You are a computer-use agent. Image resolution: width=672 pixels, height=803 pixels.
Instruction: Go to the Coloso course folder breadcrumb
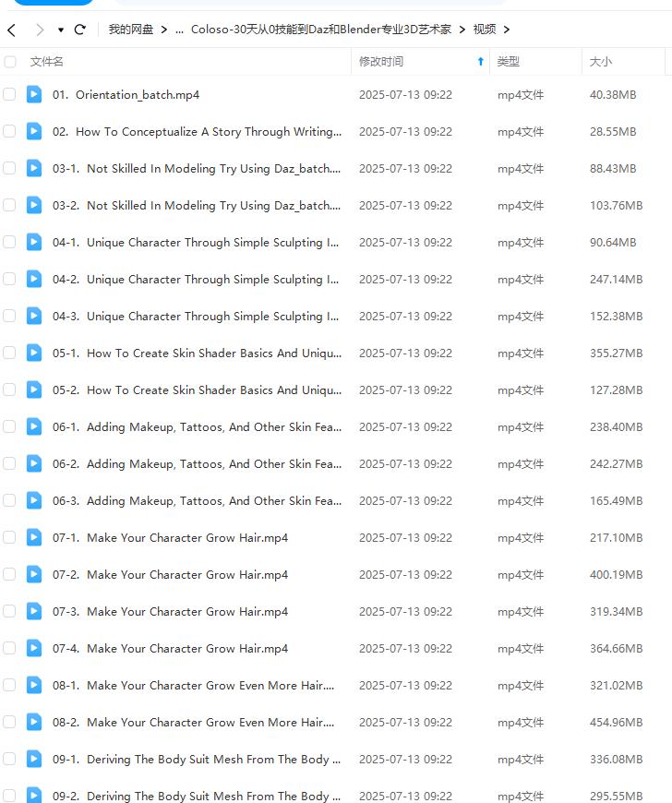click(321, 30)
